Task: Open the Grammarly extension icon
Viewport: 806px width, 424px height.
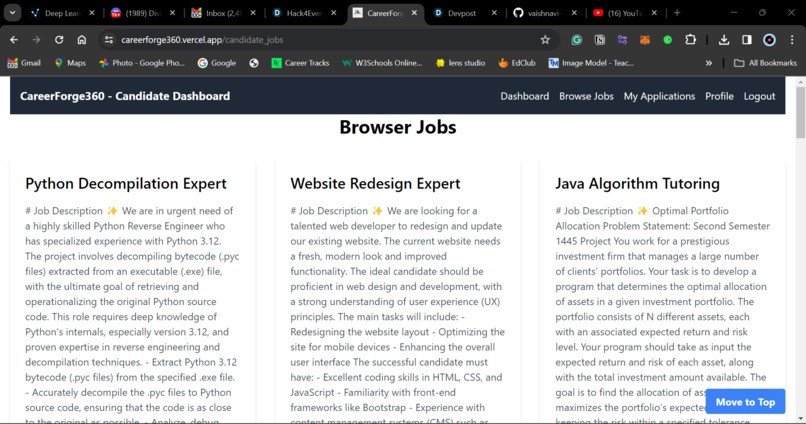Action: 577,40
